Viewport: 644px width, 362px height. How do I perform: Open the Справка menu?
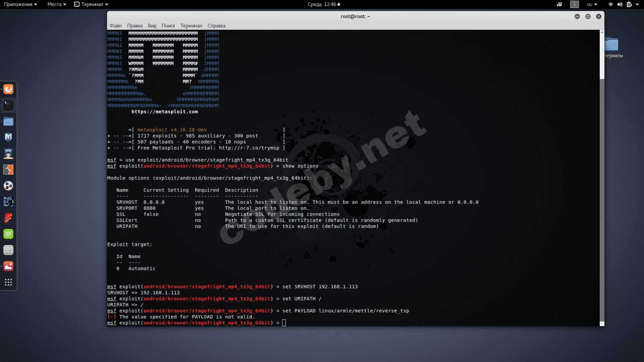click(217, 26)
